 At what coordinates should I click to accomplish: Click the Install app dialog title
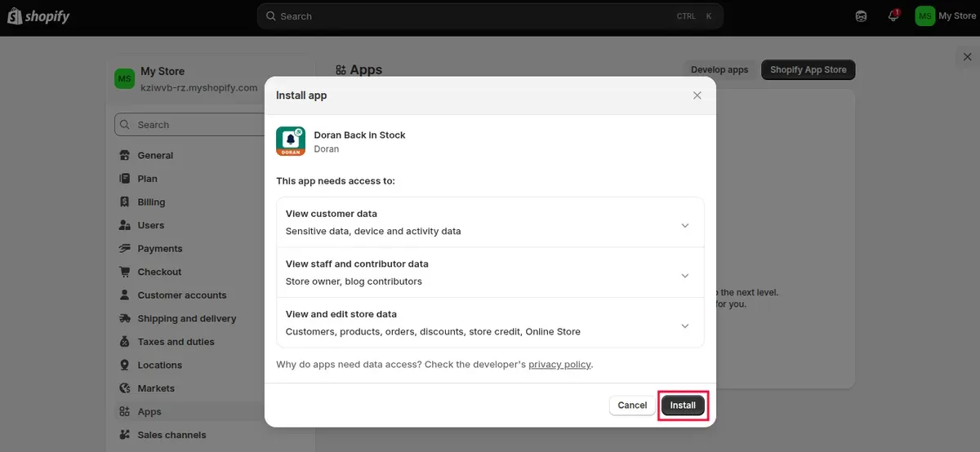click(301, 95)
